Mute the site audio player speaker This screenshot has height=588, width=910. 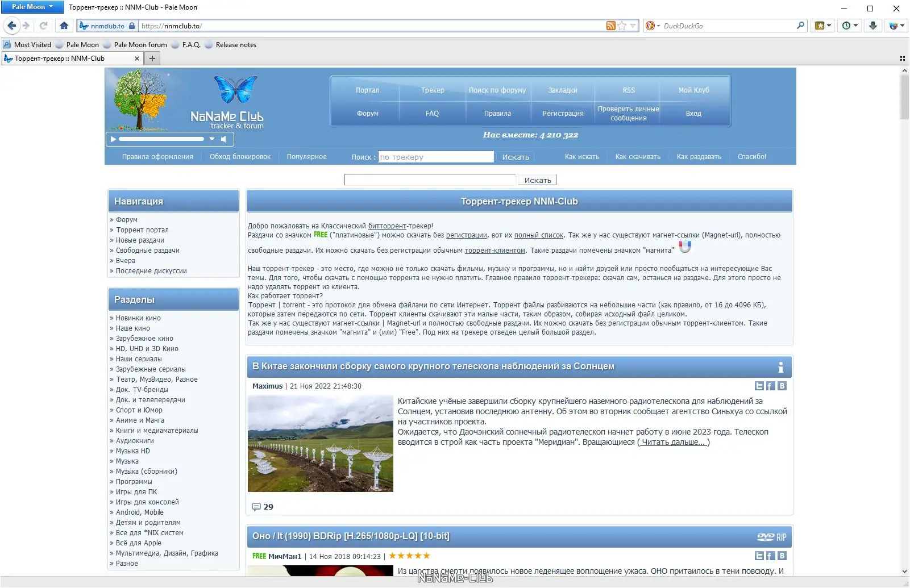point(224,139)
